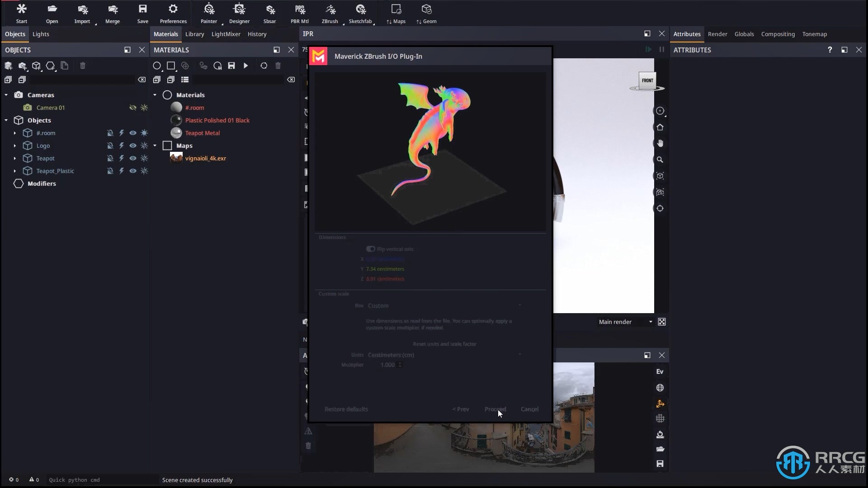Open the Tonemap tab

tap(815, 34)
